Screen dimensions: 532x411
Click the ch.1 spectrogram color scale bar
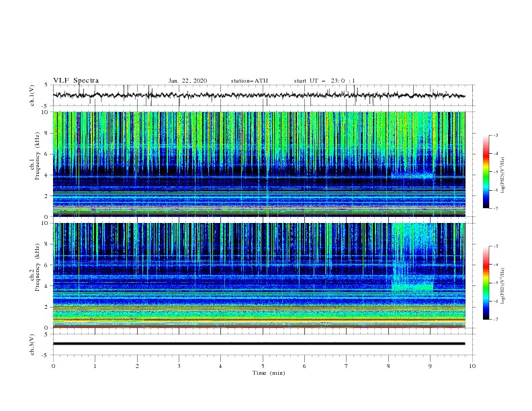pos(486,172)
